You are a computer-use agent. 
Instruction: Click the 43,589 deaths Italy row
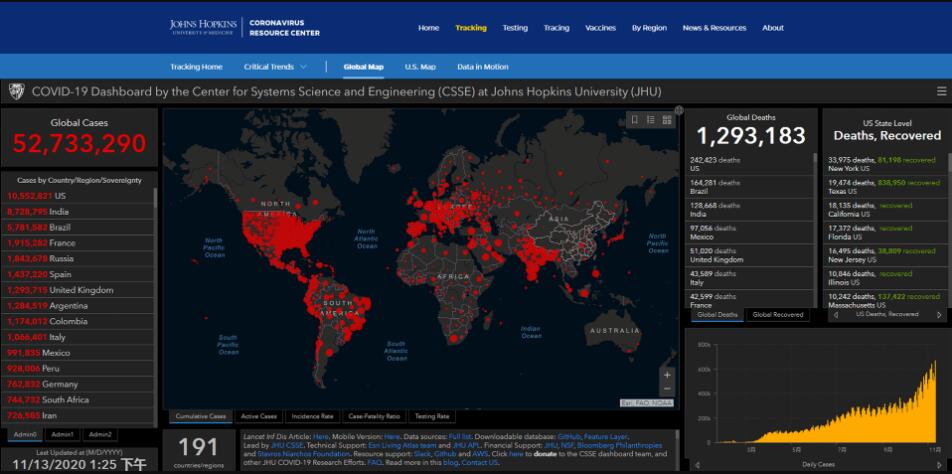[750, 278]
